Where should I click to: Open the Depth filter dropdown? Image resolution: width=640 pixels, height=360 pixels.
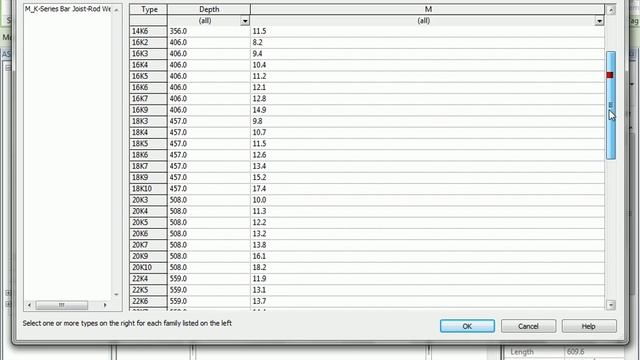pyautogui.click(x=244, y=21)
